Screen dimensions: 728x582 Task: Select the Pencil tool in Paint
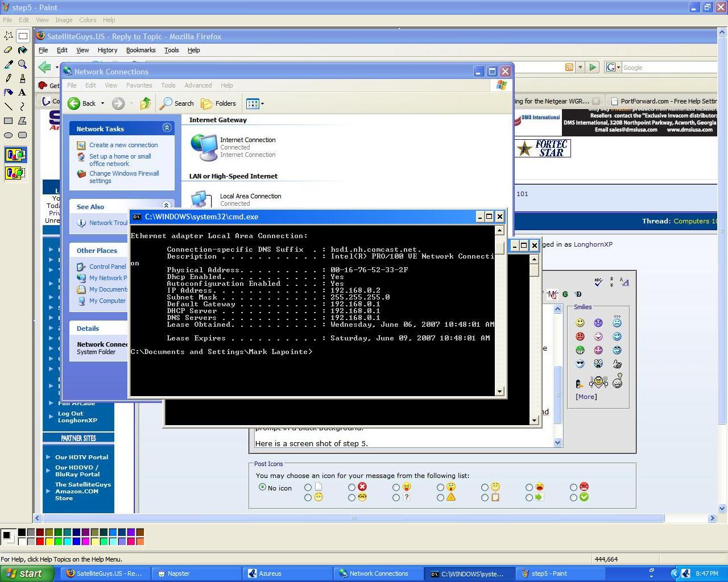click(x=9, y=78)
